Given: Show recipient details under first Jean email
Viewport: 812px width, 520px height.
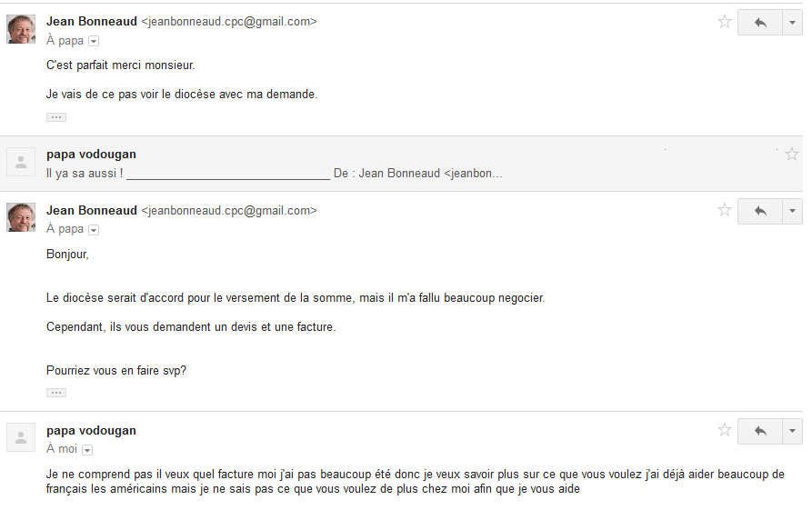Looking at the screenshot, I should (94, 41).
